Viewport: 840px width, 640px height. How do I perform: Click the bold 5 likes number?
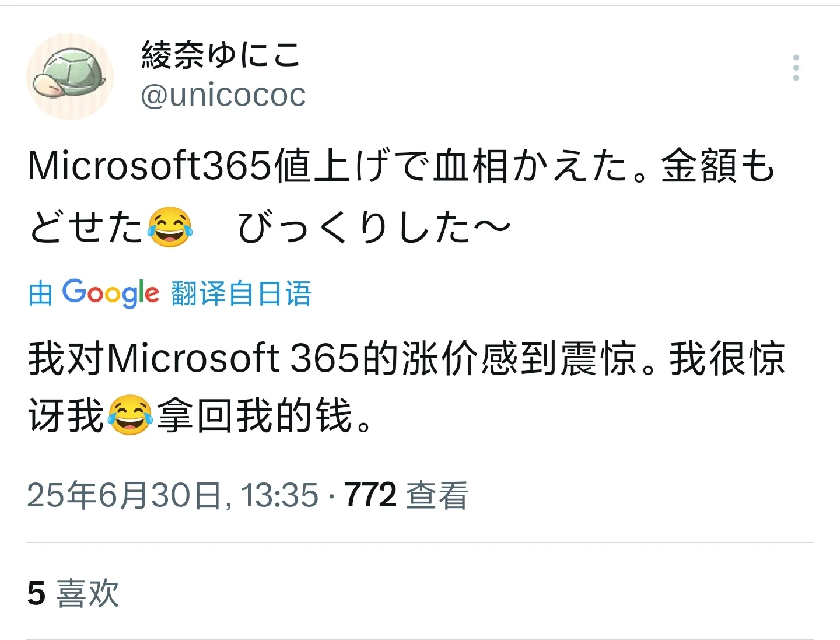[36, 593]
